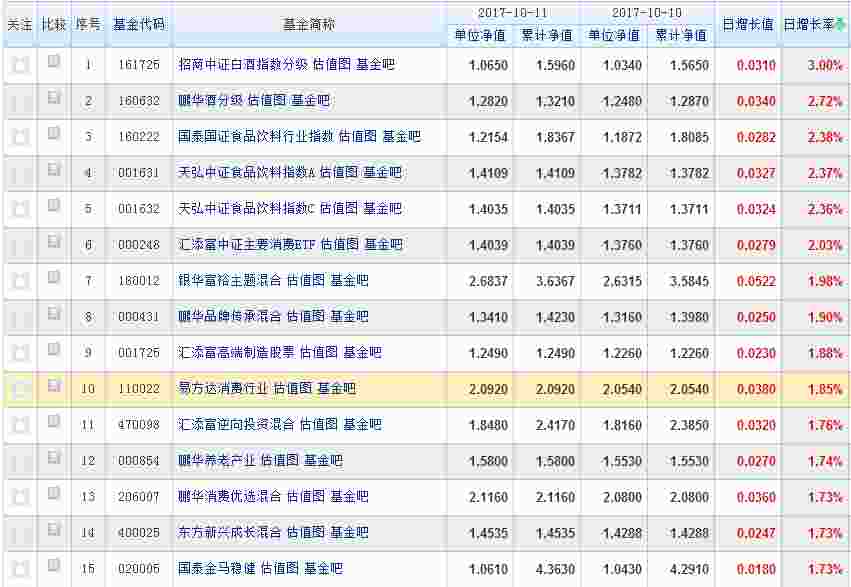The width and height of the screenshot is (851, 587).
Task: Click the 基金简称 column header
Action: click(308, 24)
